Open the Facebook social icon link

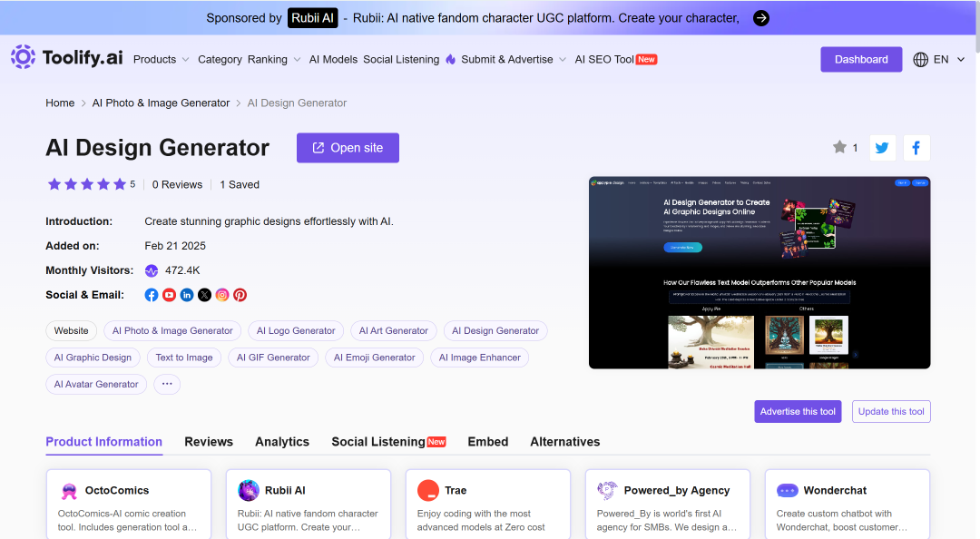pyautogui.click(x=152, y=295)
